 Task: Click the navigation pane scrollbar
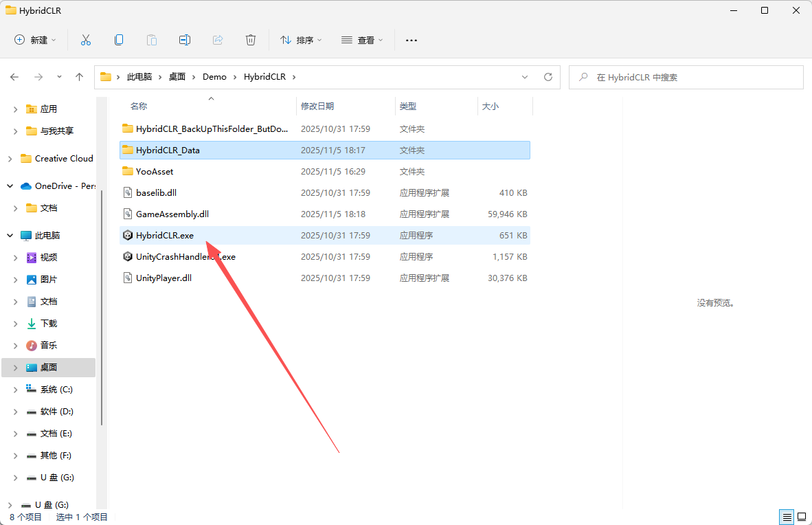pos(102,309)
